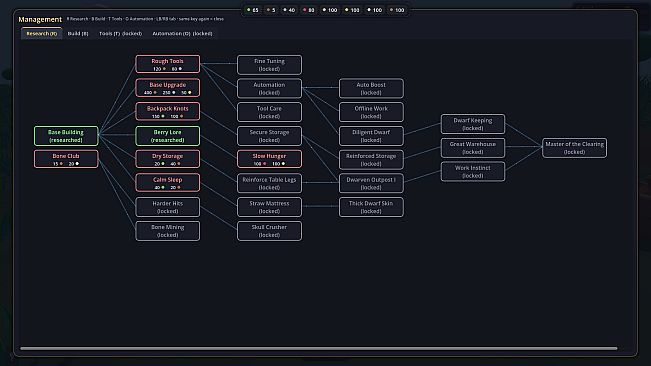Screen dimensions: 651x366
Task: Select the researched Berry Lore node
Action: click(x=168, y=136)
